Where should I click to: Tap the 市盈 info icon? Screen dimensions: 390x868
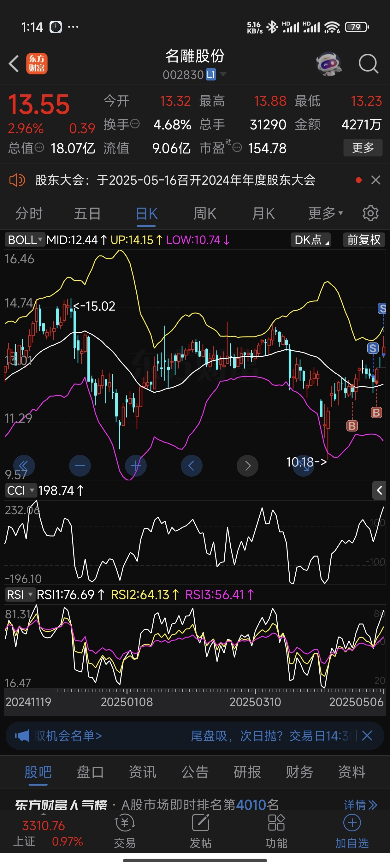tap(237, 147)
